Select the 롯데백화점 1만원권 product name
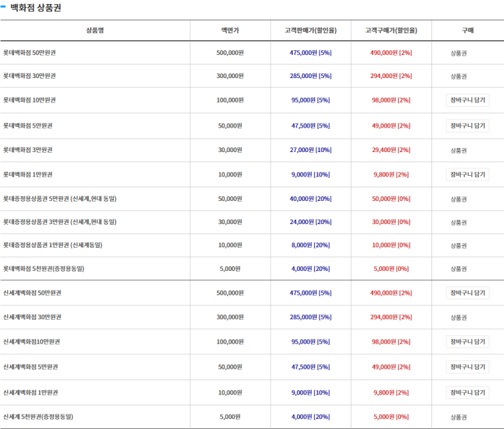This screenshot has width=504, height=429. pyautogui.click(x=28, y=174)
